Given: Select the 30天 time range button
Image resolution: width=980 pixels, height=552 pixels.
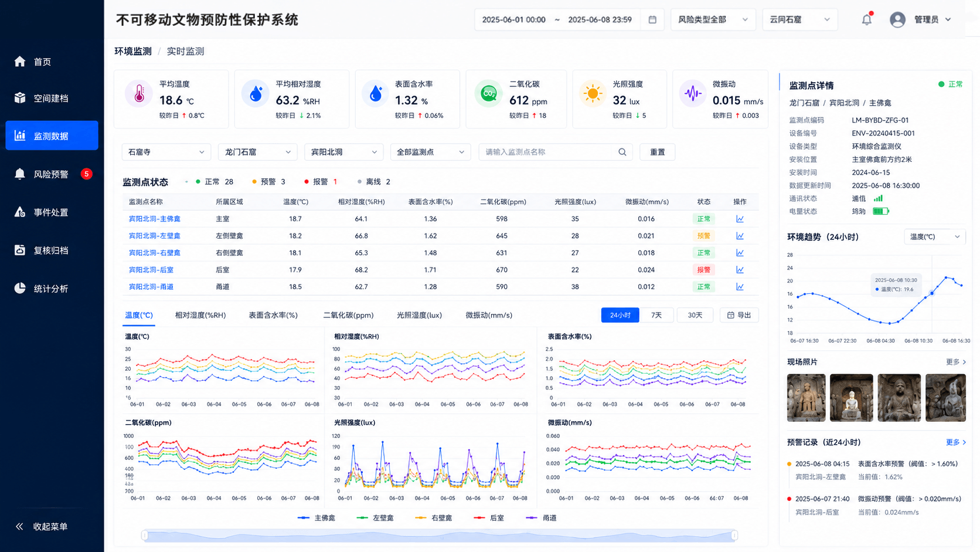Looking at the screenshot, I should (695, 315).
